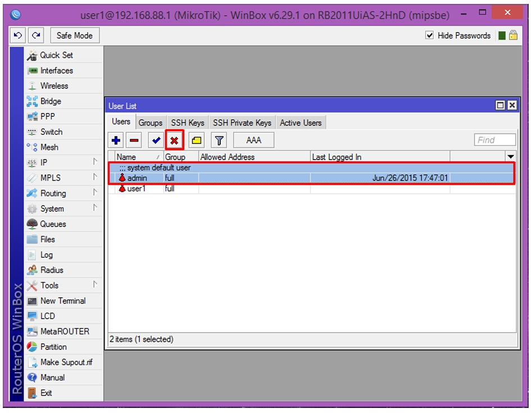This screenshot has height=413, width=532.
Task: Disable selected user with red X icon
Action: (174, 140)
